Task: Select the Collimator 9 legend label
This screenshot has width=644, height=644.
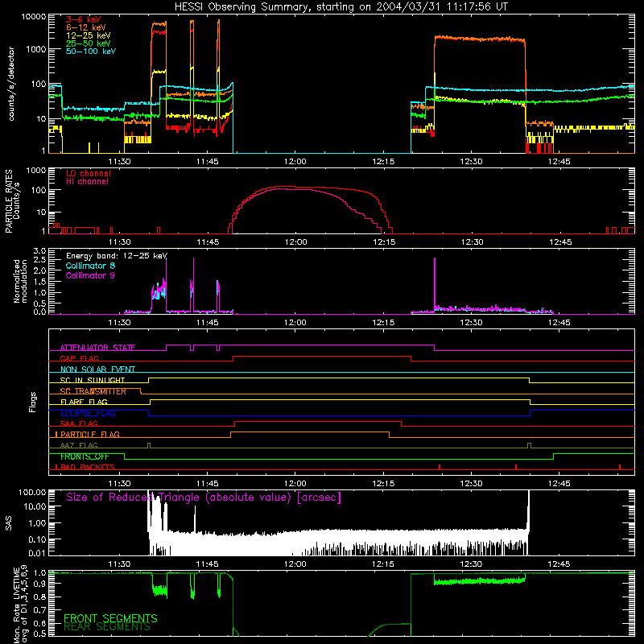Action: pyautogui.click(x=90, y=275)
